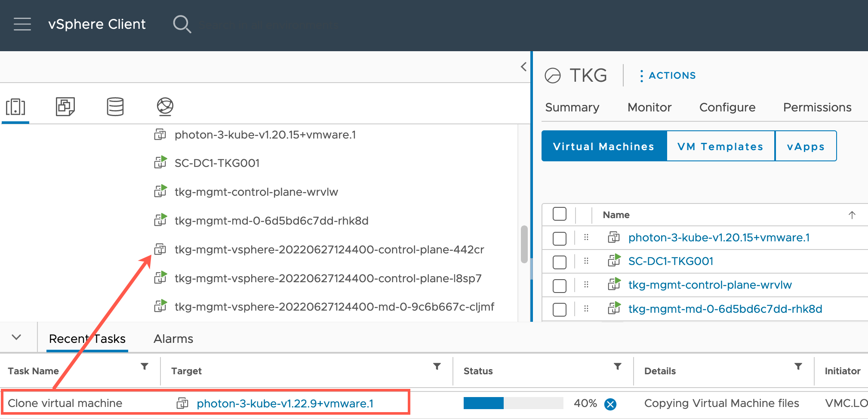
Task: Click drag handle of tkg-mgmt-md-0-6d5bd6c7dd-rhk8d grid row
Action: point(586,308)
